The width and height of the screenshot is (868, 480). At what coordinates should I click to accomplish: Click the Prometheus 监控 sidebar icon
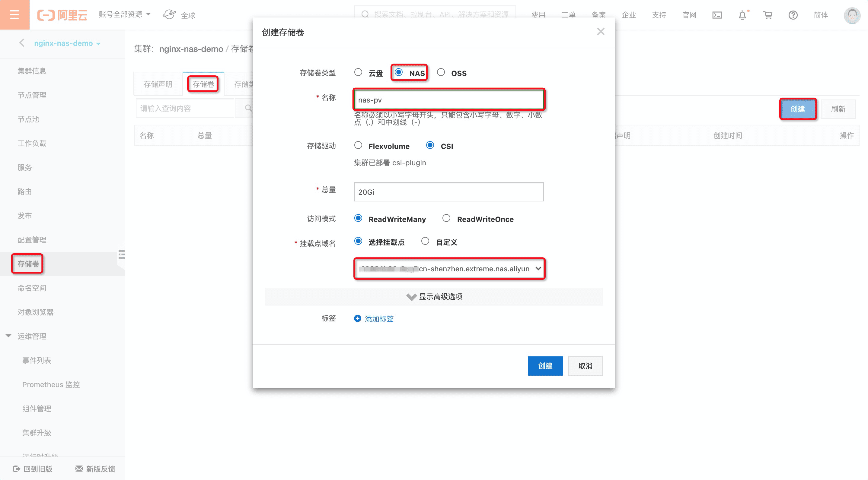[52, 384]
